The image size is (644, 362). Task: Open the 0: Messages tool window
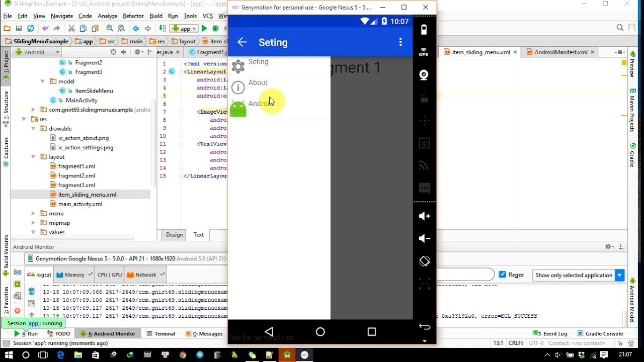pyautogui.click(x=204, y=333)
